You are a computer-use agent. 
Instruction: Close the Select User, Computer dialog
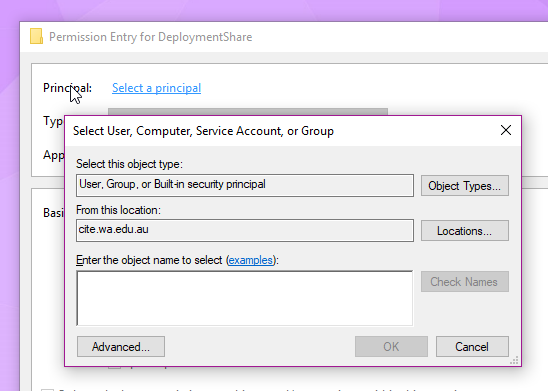coord(506,130)
